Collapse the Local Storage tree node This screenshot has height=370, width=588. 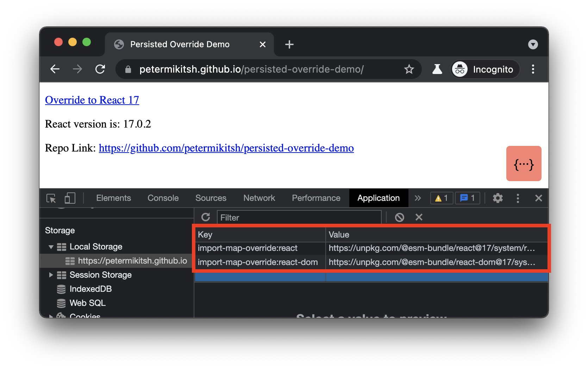pos(51,247)
